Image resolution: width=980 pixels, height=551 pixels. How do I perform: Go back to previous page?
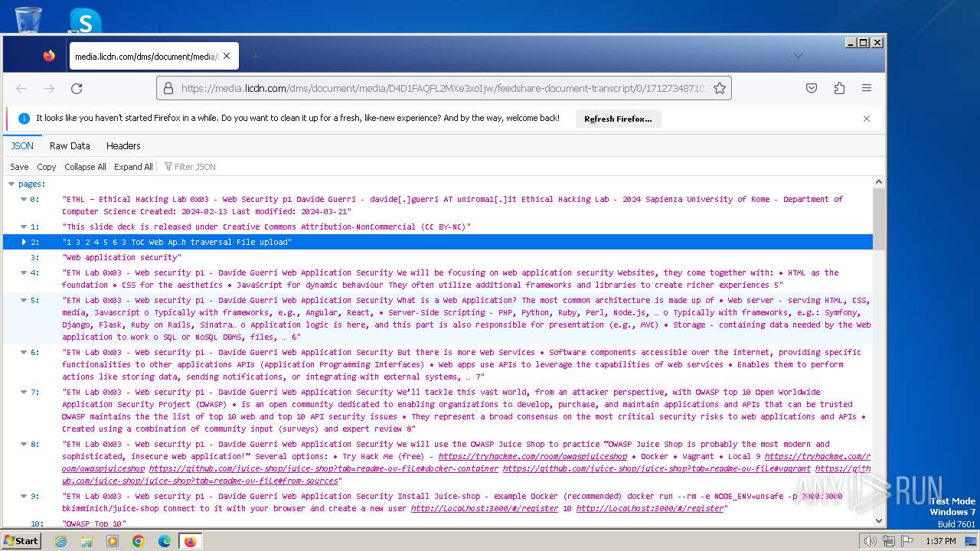21,89
